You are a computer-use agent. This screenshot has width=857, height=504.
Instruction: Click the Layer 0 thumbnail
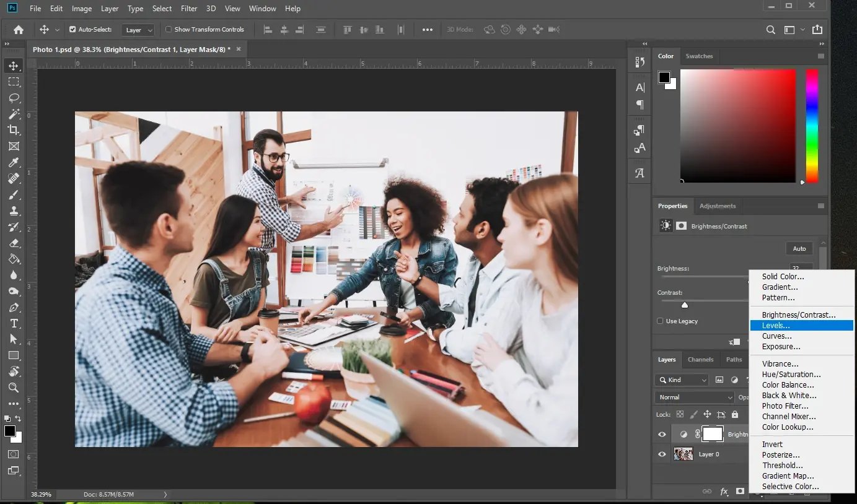pyautogui.click(x=683, y=454)
